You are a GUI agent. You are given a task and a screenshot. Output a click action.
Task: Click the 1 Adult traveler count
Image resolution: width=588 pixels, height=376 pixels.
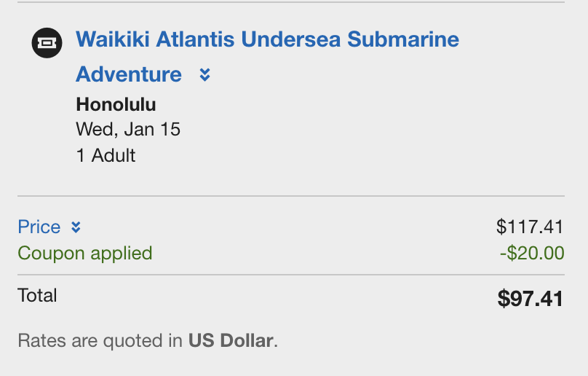(106, 155)
